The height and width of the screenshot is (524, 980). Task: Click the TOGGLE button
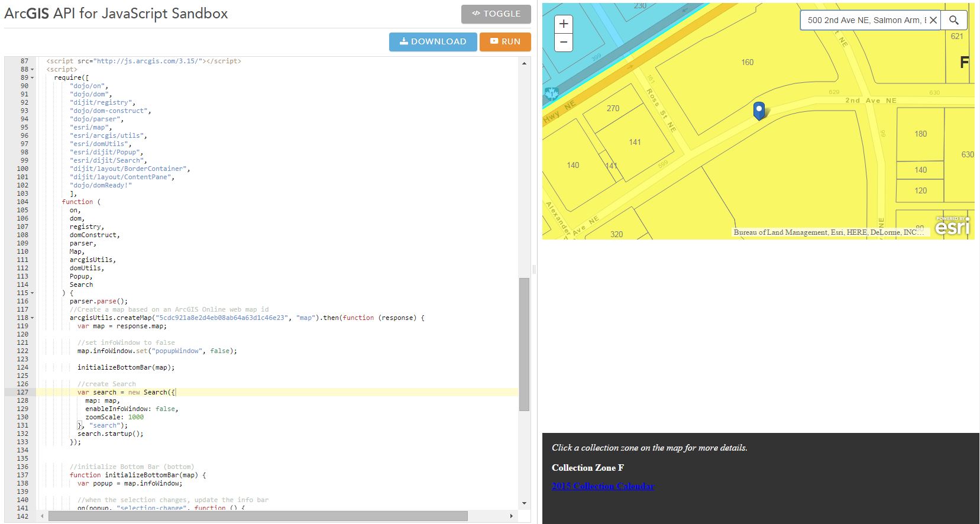coord(496,14)
